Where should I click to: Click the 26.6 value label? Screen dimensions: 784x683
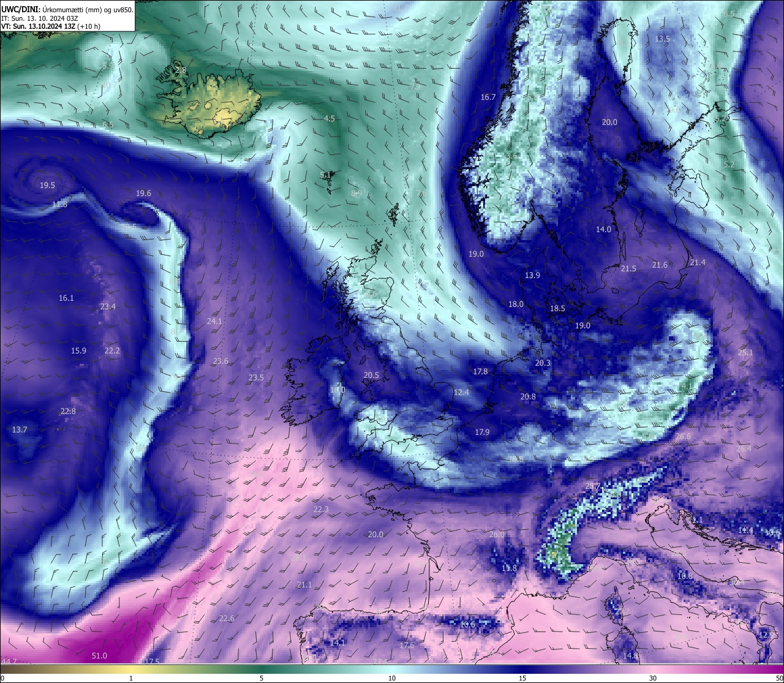coord(684,437)
